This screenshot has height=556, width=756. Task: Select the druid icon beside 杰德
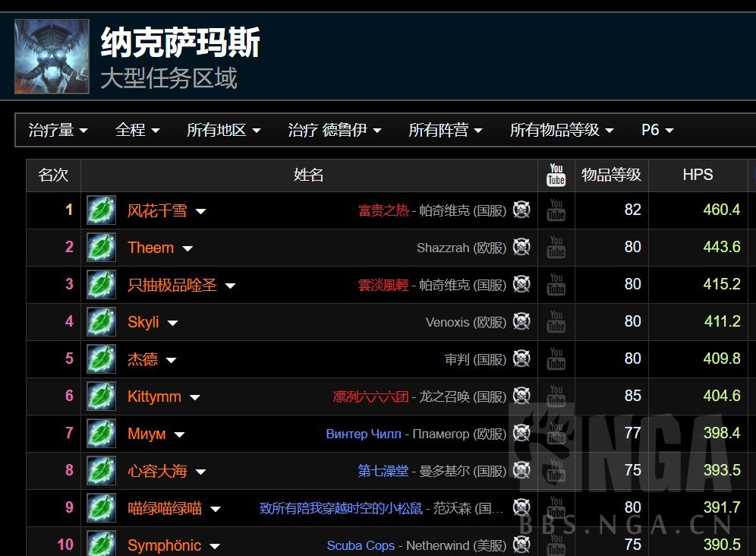pos(100,359)
